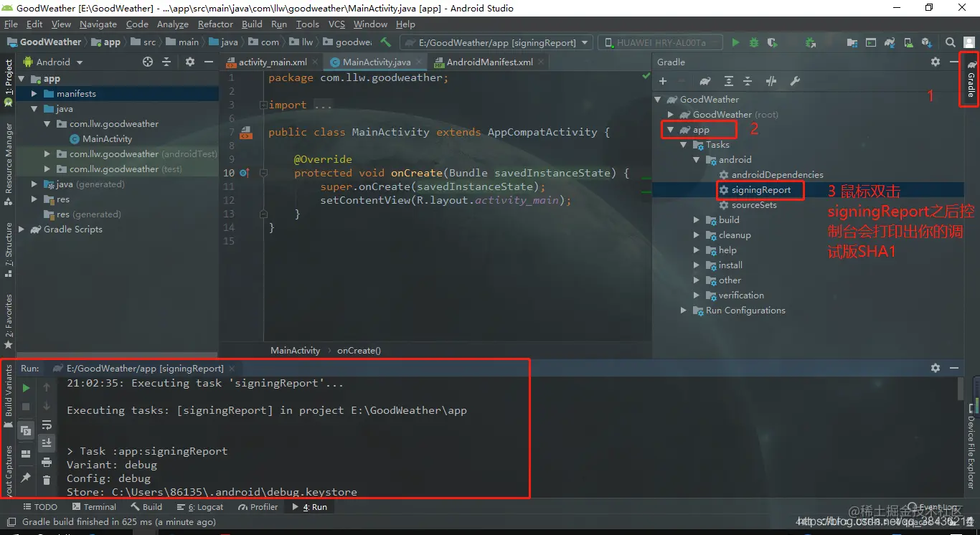Screen dimensions: 980x535
Task: Open the TODO tool window
Action: point(39,506)
